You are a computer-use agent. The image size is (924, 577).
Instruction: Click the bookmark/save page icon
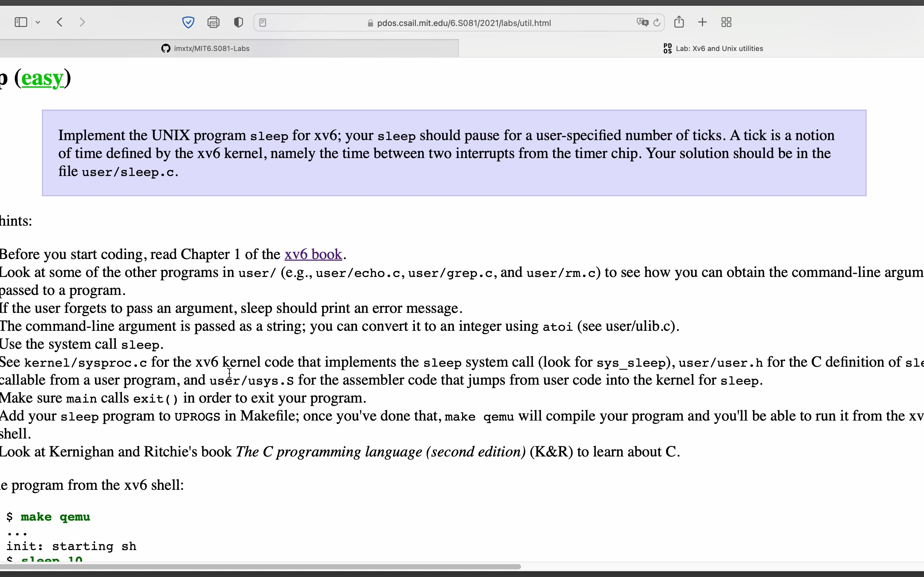[x=678, y=22]
